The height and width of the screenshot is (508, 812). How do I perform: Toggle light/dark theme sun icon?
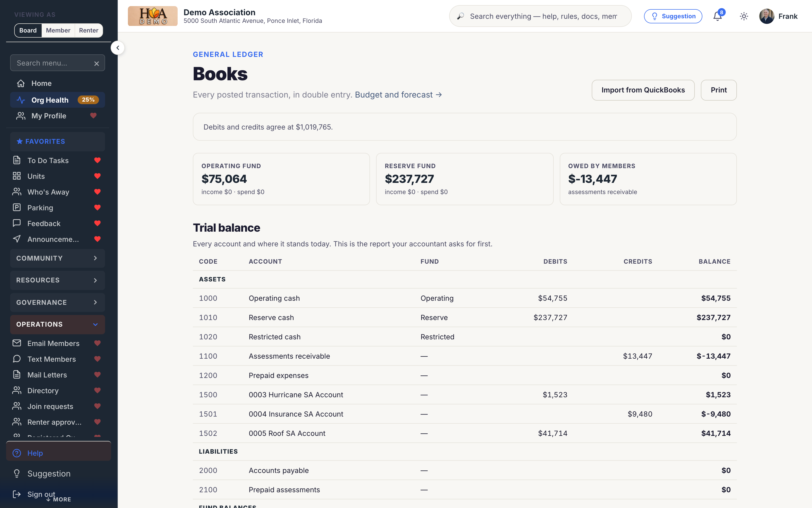tap(744, 16)
